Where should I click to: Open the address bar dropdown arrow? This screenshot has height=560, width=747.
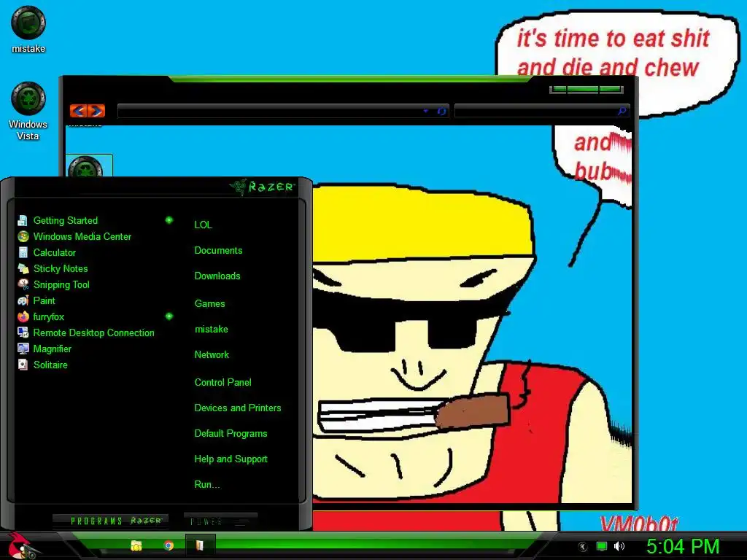point(425,112)
